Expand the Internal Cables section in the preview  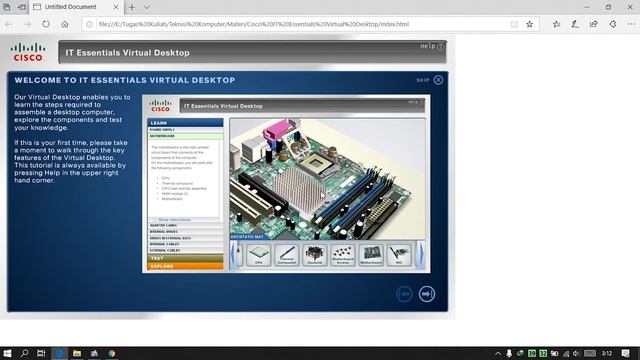pyautogui.click(x=185, y=244)
